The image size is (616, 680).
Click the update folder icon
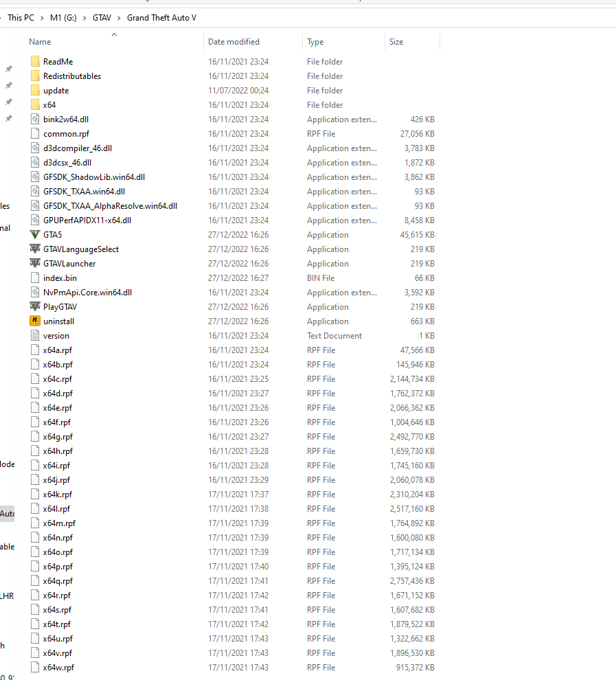tap(35, 90)
